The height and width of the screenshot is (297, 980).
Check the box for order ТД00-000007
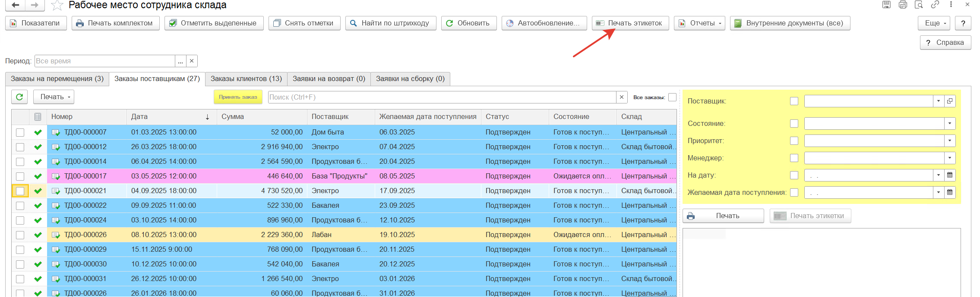click(x=20, y=132)
